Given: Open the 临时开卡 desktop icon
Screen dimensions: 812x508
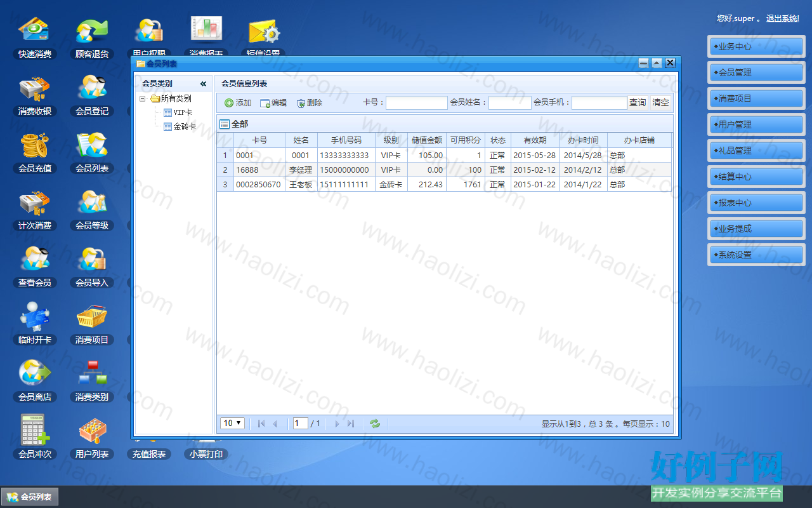Looking at the screenshot, I should tap(35, 324).
